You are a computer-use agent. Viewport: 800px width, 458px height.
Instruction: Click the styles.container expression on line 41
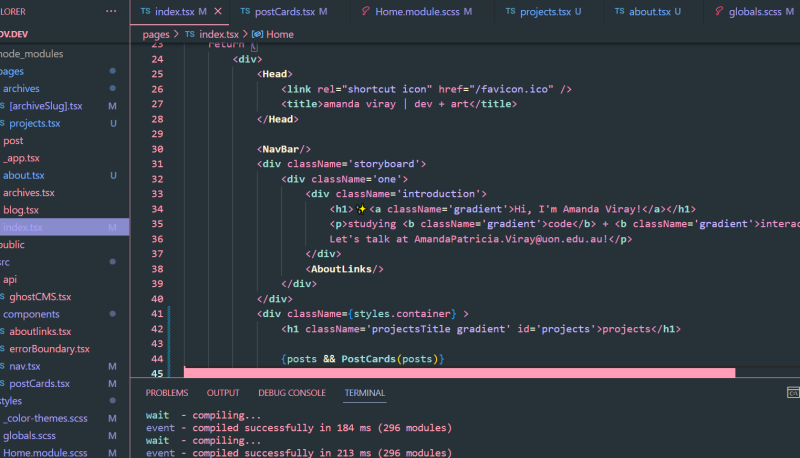click(402, 314)
